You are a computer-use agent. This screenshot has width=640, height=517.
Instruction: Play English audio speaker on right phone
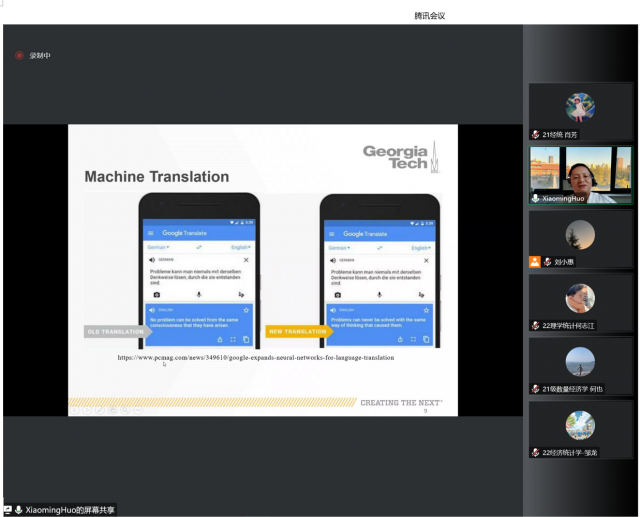pos(333,310)
